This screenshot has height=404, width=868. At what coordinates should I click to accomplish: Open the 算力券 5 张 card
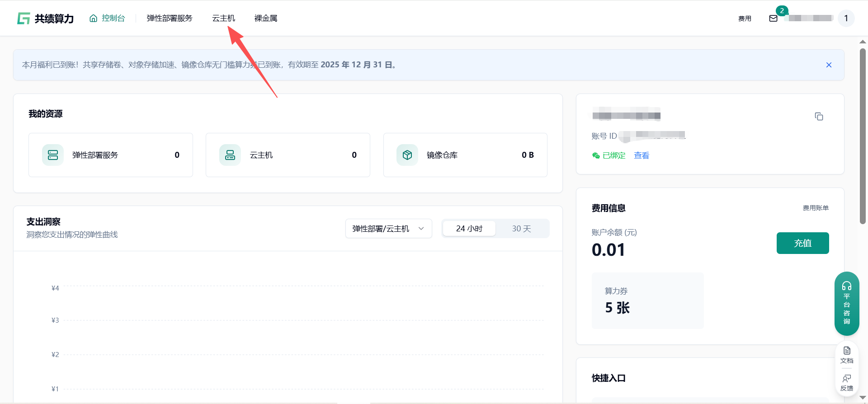(x=647, y=301)
